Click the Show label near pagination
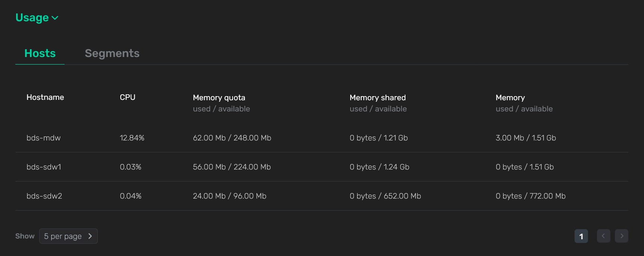Screen dimensions: 644x256 25,236
